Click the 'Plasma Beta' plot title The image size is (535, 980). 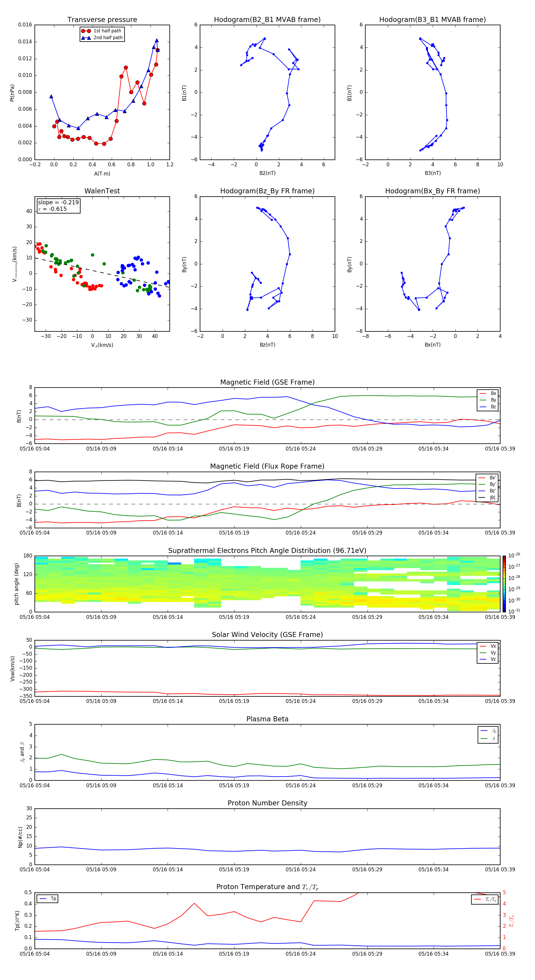click(x=267, y=719)
